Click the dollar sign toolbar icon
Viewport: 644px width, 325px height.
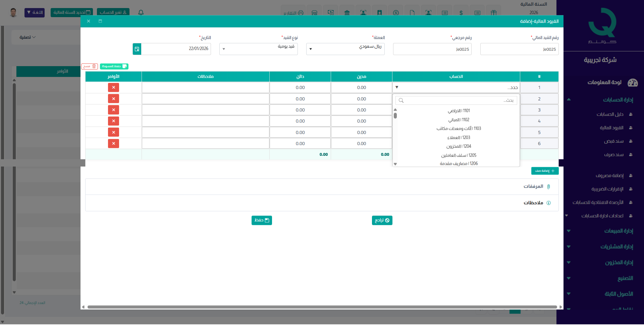tap(461, 13)
